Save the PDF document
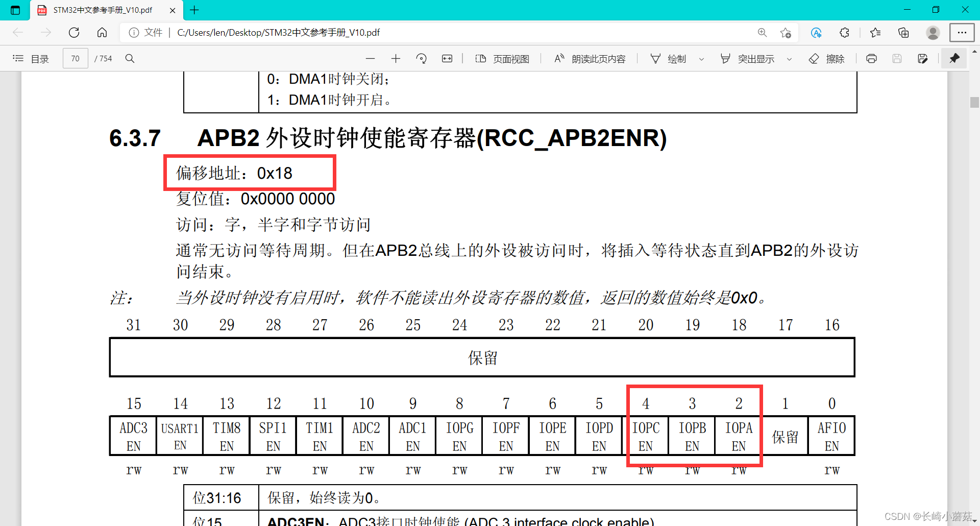Viewport: 980px width, 526px height. point(897,59)
